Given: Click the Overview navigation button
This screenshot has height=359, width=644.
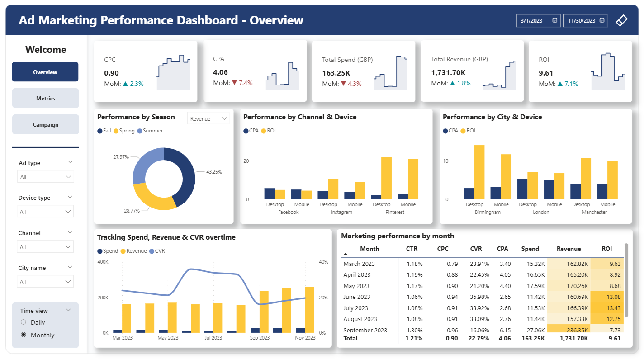Looking at the screenshot, I should [45, 72].
